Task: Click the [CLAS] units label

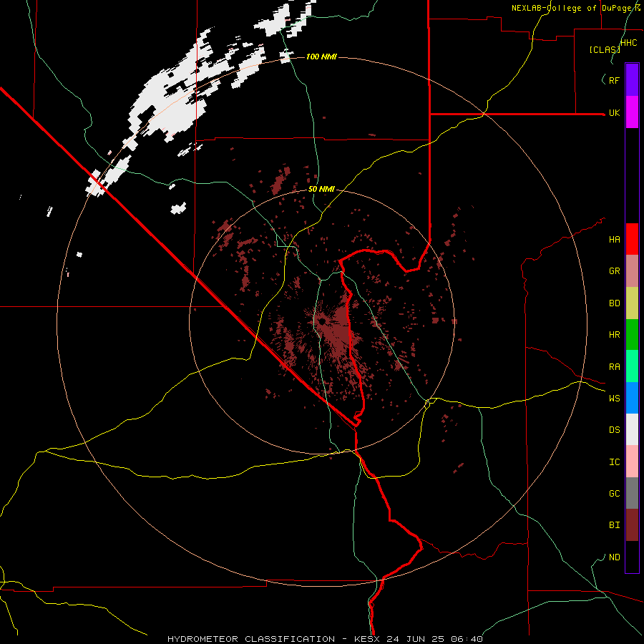Action: point(605,49)
